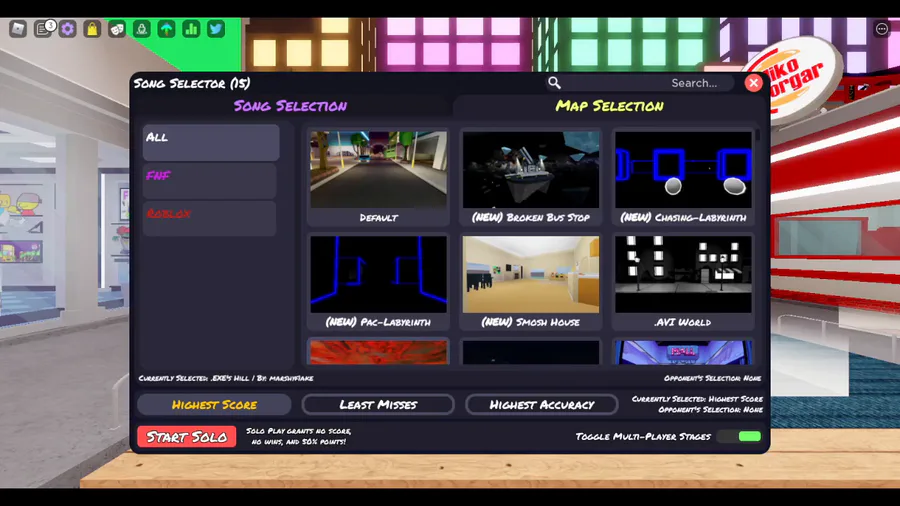Screen dimensions: 900x506
Task: Choose the Chasing-Labyrinth map
Action: pyautogui.click(x=683, y=177)
